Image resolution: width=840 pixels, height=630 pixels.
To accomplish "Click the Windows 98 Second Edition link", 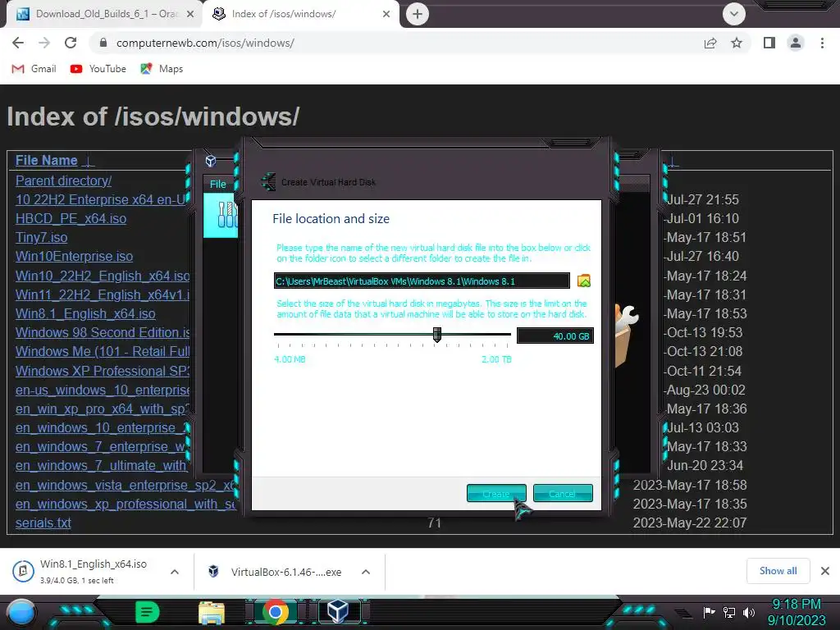I will coord(103,333).
